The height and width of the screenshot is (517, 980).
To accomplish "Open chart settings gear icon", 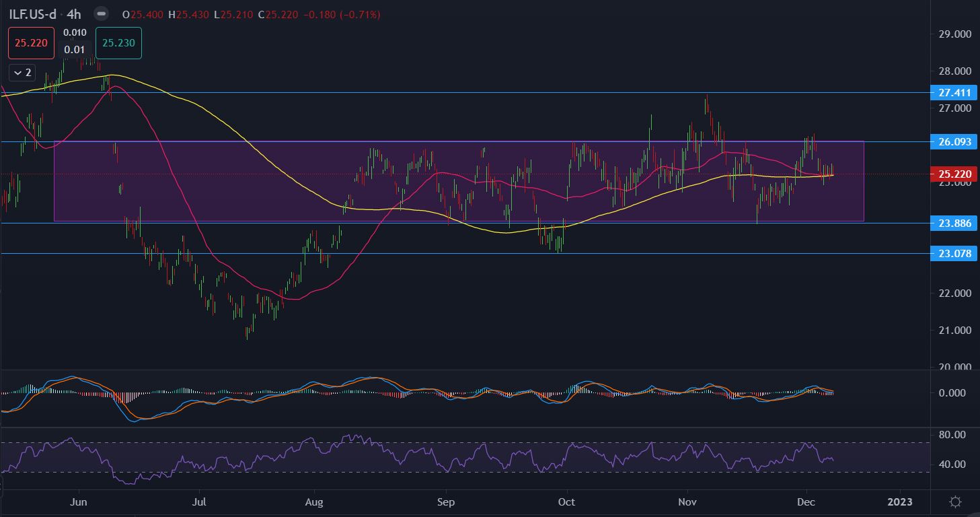I will [x=955, y=502].
